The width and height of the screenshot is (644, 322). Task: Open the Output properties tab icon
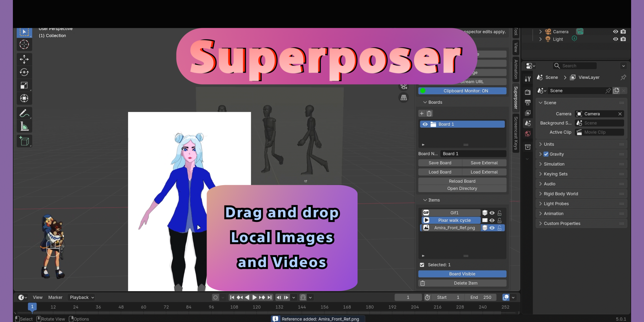point(528,102)
